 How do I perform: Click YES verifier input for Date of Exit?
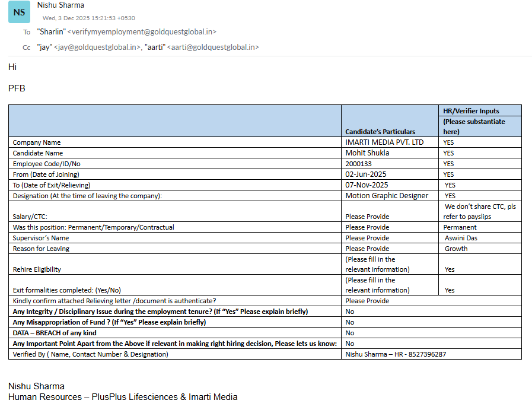[x=450, y=185]
